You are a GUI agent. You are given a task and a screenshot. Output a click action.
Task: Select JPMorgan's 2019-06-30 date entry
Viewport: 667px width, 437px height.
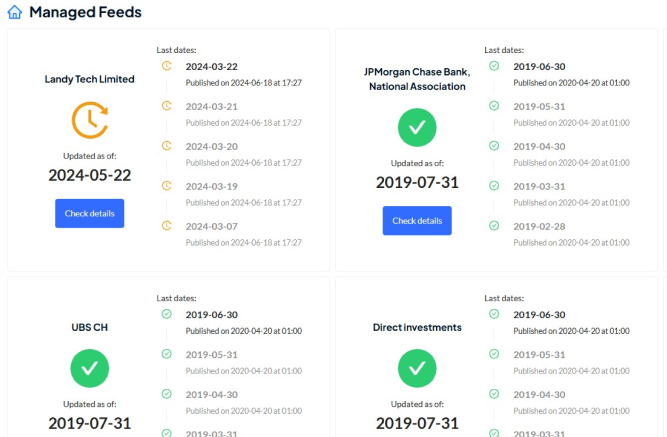click(539, 67)
